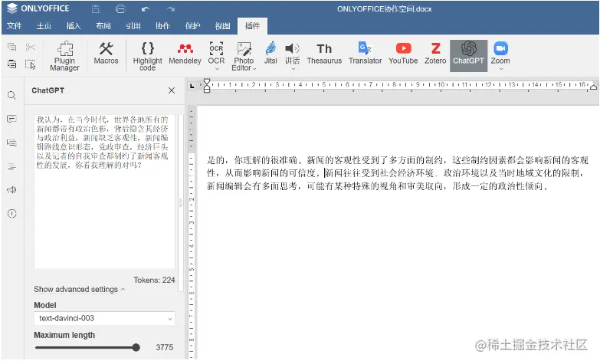Open the About info sidebar icon
The image size is (600, 364).
pos(11,214)
